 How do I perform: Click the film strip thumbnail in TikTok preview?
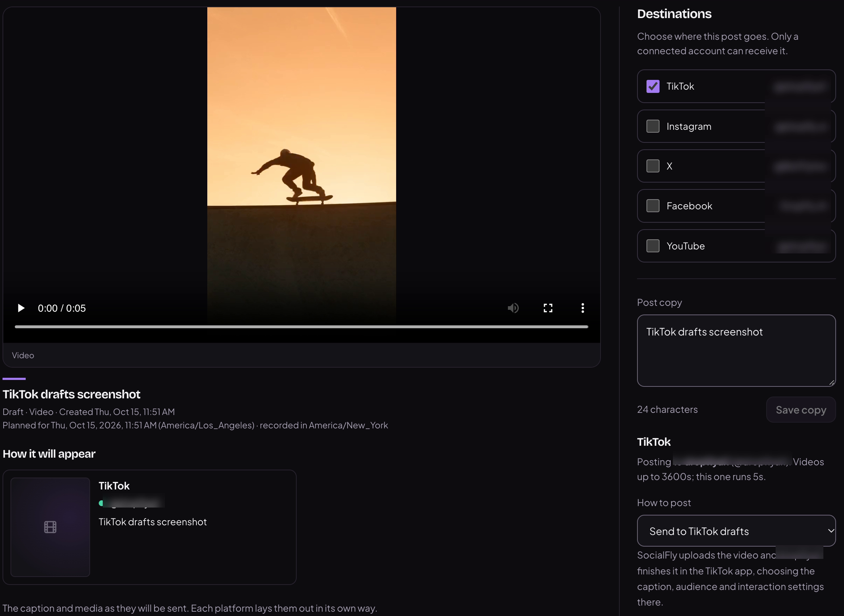pyautogui.click(x=50, y=527)
